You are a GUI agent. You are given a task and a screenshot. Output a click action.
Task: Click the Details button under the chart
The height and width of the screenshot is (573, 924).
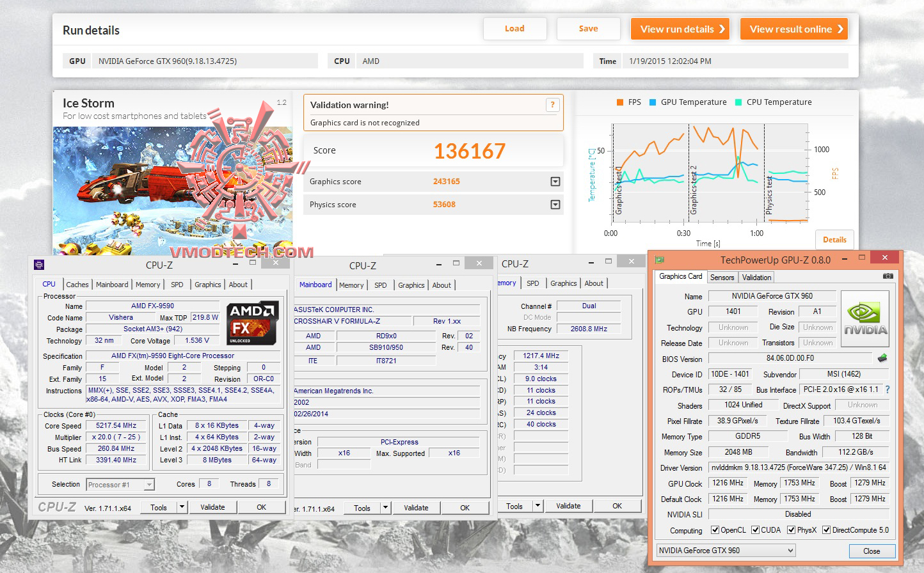(x=834, y=240)
